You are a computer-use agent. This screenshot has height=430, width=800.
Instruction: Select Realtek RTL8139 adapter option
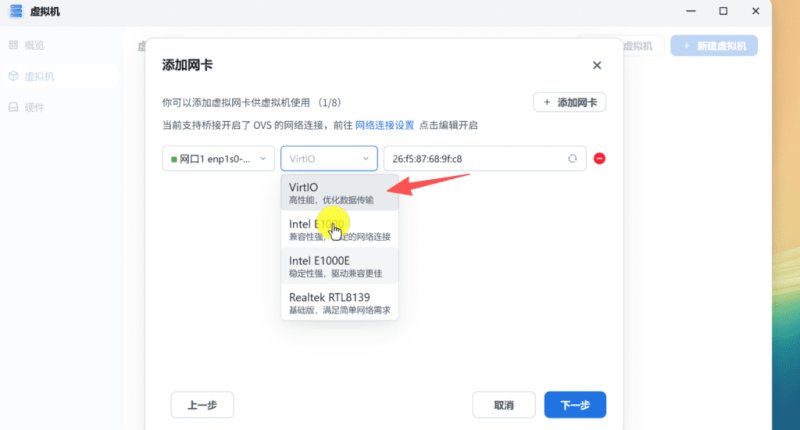(339, 303)
